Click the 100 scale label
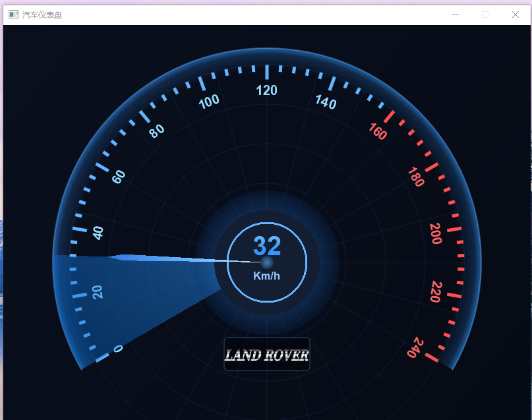Screen dimensions: 532x420 tap(209, 102)
